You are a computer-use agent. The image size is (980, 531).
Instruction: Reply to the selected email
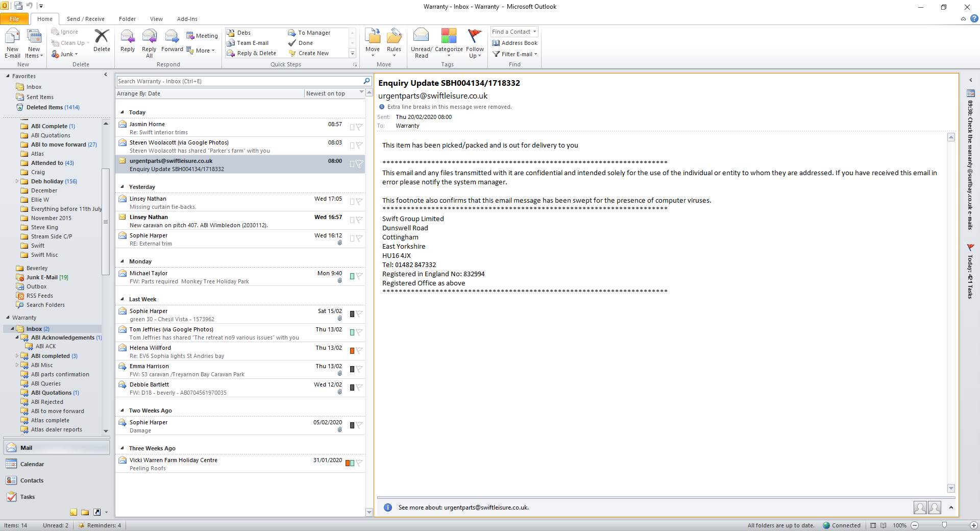coord(128,40)
